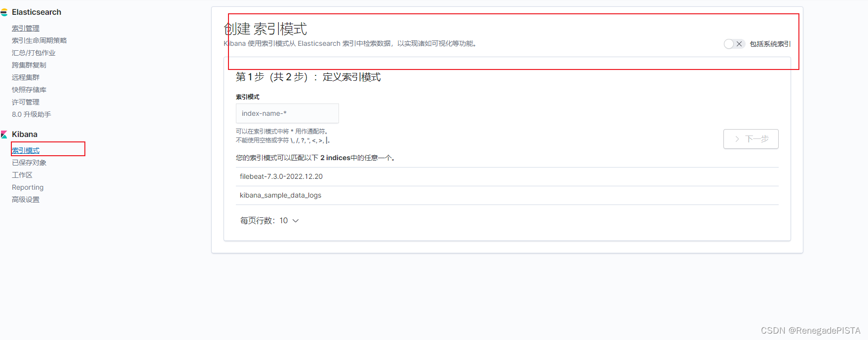Screen dimensions: 868x340
Task: Open 高级设置 in Kibana menu
Action: pyautogui.click(x=26, y=200)
